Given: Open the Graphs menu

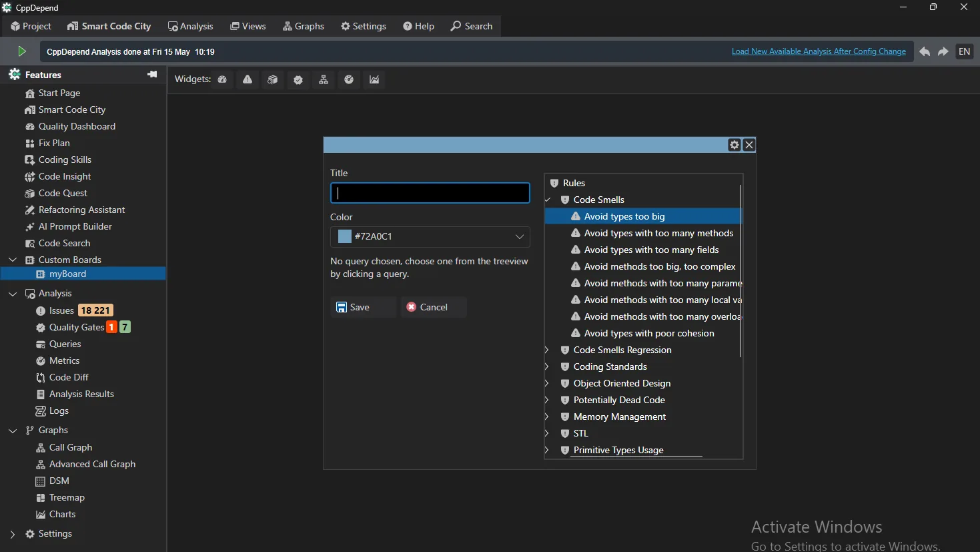Looking at the screenshot, I should click(304, 26).
